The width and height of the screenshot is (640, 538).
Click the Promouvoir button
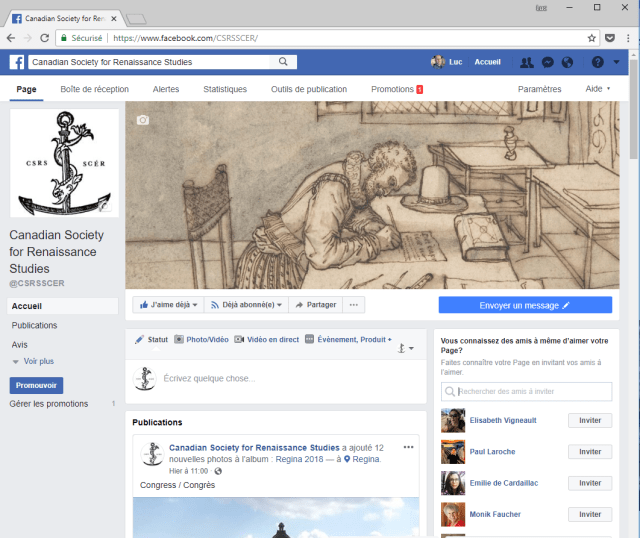tap(36, 385)
